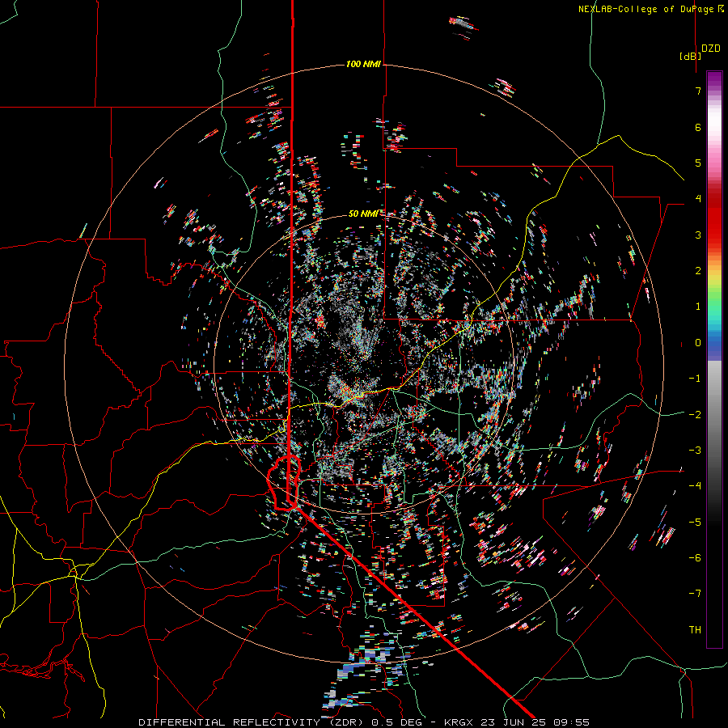
Task: Click the 2 value on color scale
Action: tap(698, 271)
